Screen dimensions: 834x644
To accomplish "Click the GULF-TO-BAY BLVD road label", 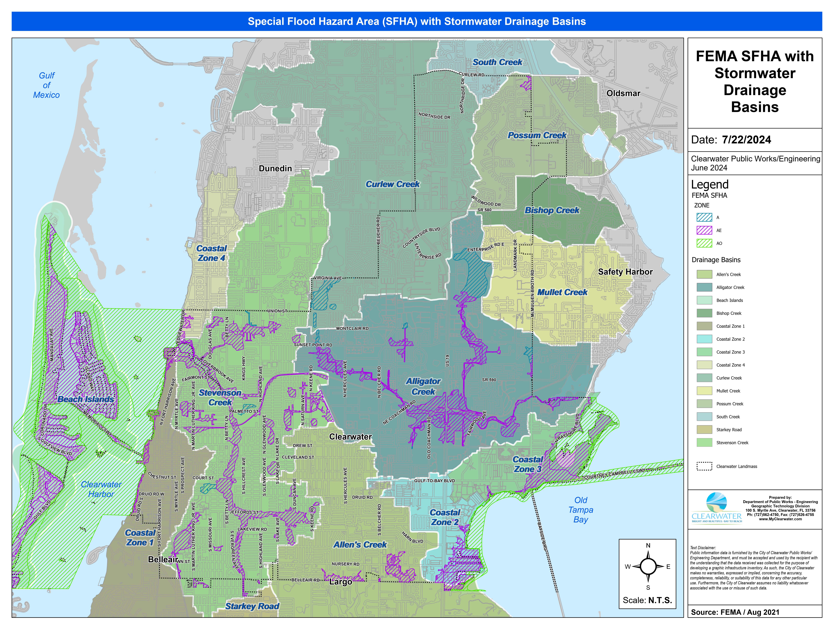I will (x=435, y=481).
